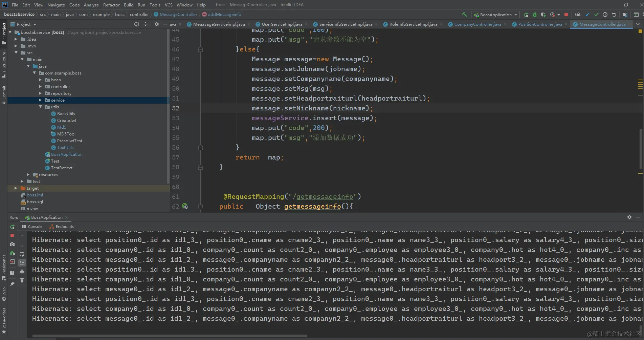Expand the bean package
This screenshot has height=340, width=644.
tap(40, 80)
